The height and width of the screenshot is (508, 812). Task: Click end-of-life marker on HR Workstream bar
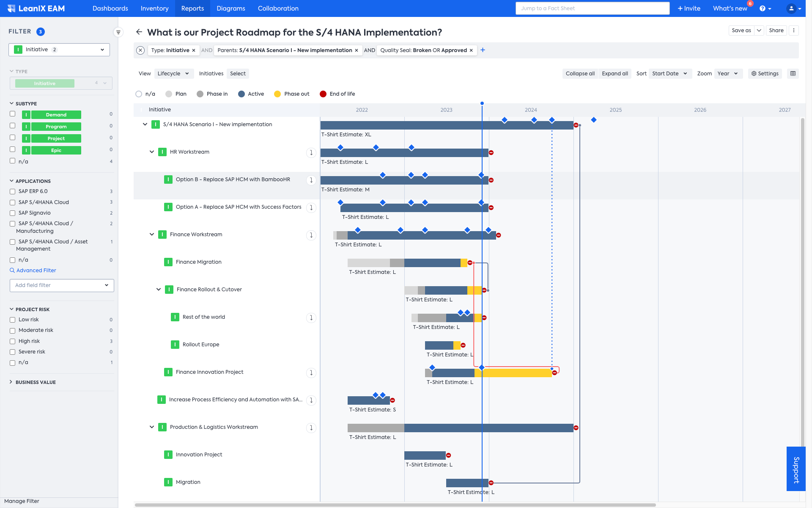pyautogui.click(x=491, y=152)
